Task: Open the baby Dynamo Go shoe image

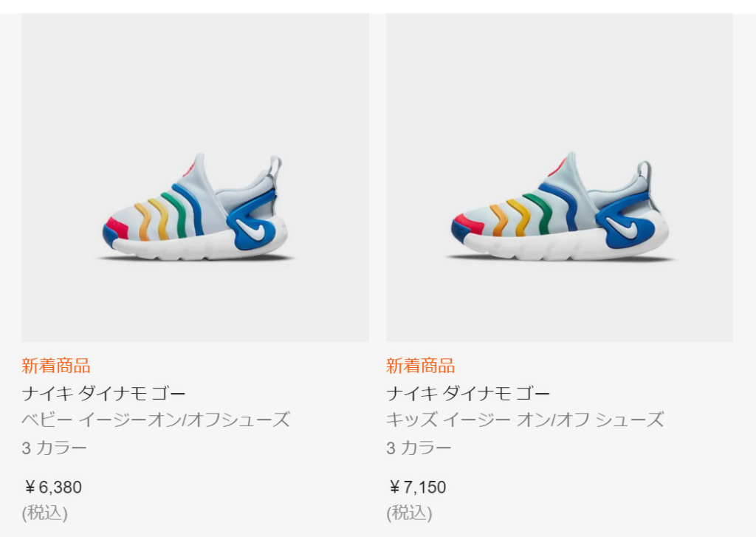Action: tap(195, 177)
